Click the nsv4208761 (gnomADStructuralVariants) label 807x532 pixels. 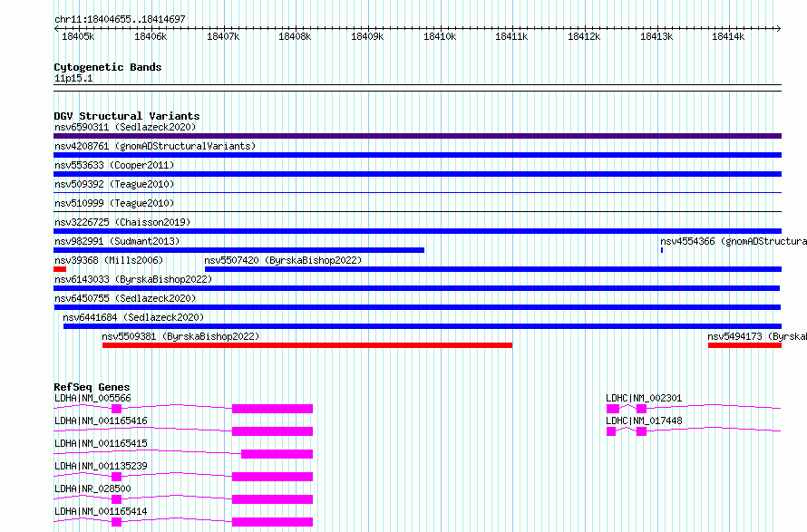(155, 146)
